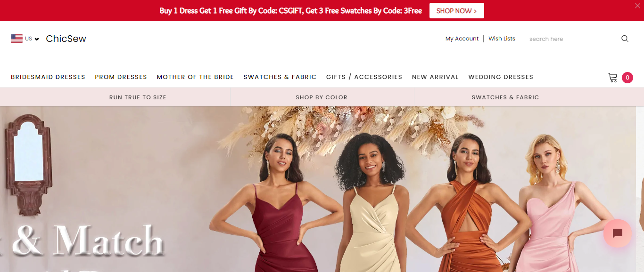Open Swatches & Fabric nav menu
Image resolution: width=644 pixels, height=272 pixels.
pyautogui.click(x=280, y=77)
